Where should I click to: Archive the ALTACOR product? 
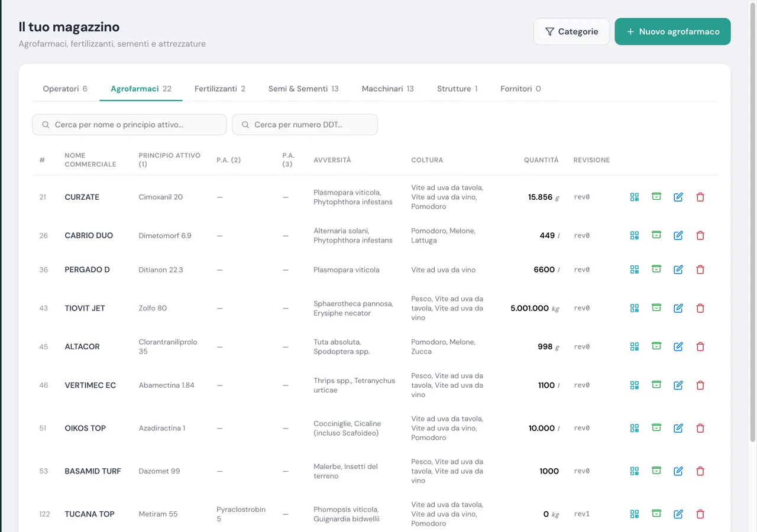coord(656,346)
